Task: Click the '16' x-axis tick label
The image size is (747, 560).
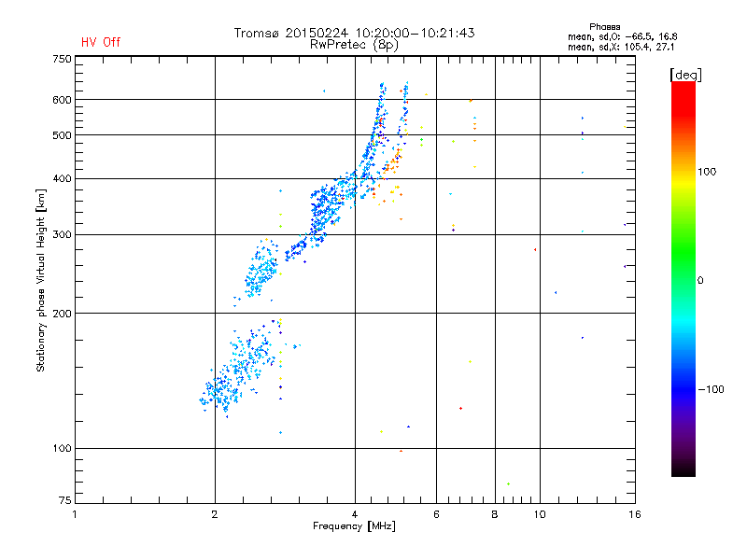Action: tap(635, 514)
